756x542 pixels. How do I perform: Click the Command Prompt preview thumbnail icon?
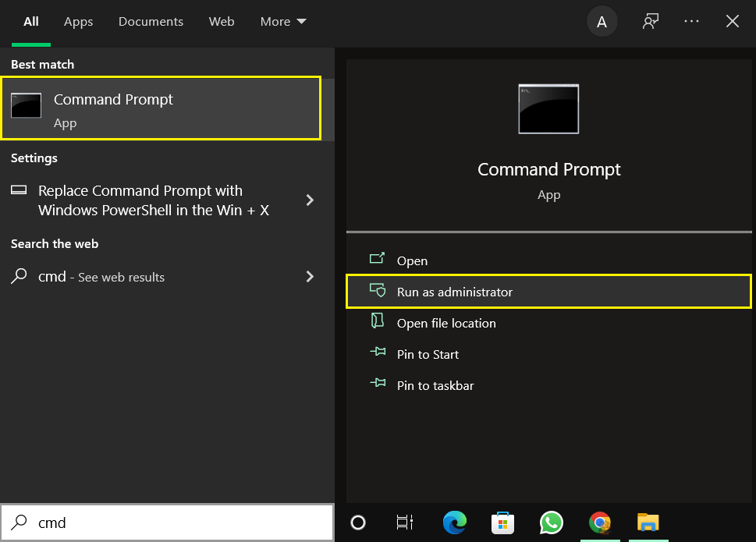click(x=548, y=108)
